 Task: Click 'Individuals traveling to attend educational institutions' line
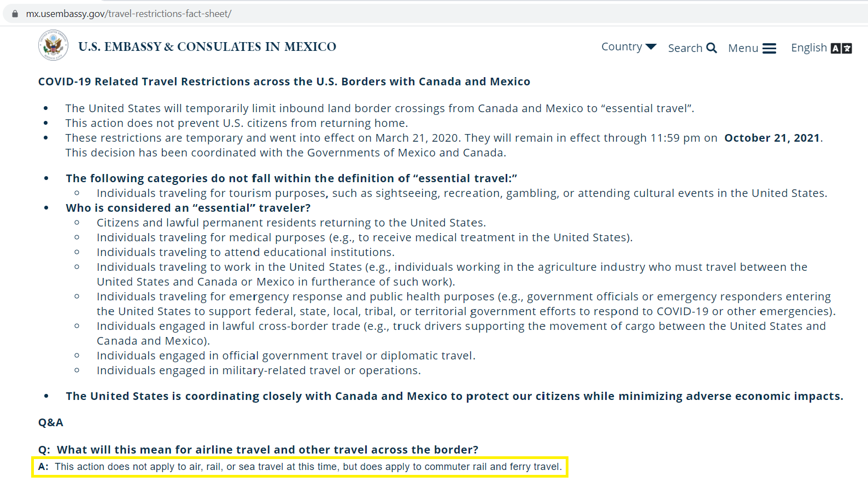pyautogui.click(x=245, y=252)
